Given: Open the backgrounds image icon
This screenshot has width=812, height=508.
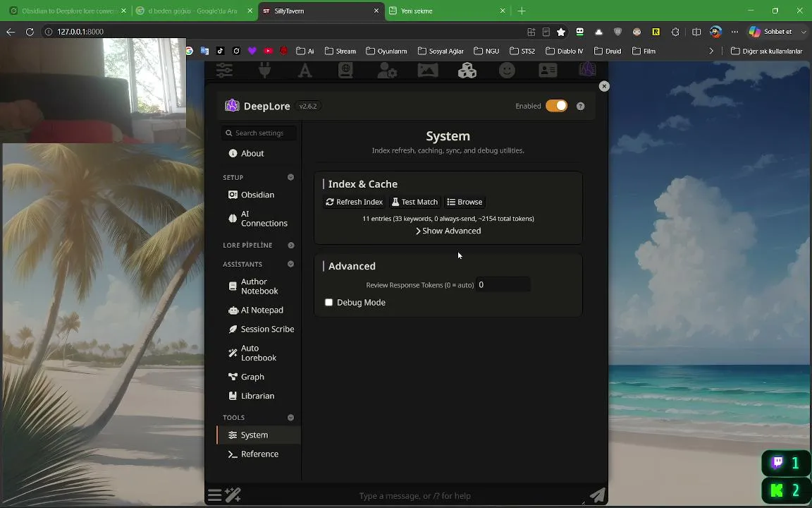Looking at the screenshot, I should coord(428,70).
